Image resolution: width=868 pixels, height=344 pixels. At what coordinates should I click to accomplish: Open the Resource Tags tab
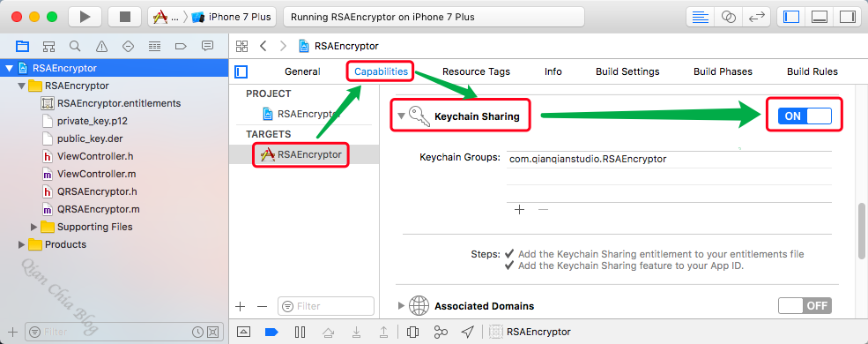coord(476,71)
